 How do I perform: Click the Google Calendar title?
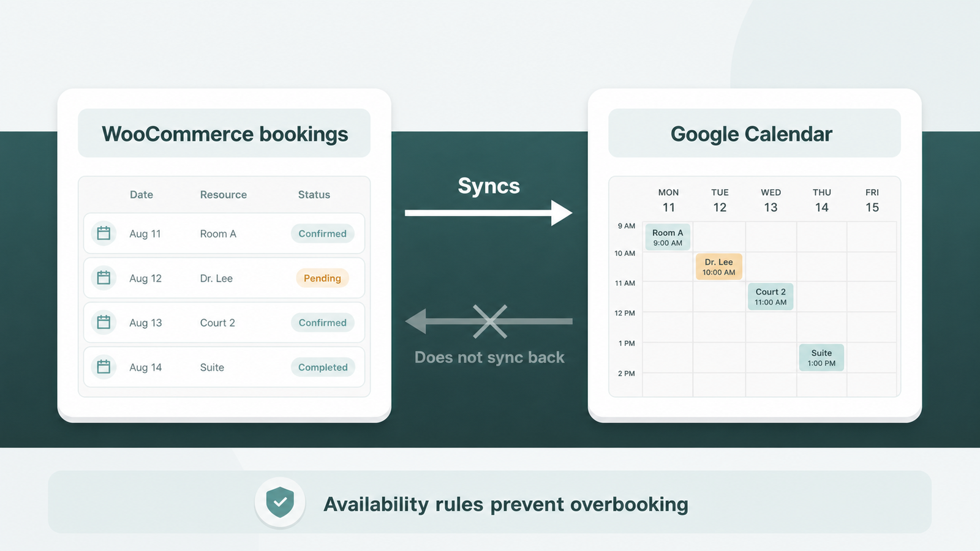coord(752,134)
